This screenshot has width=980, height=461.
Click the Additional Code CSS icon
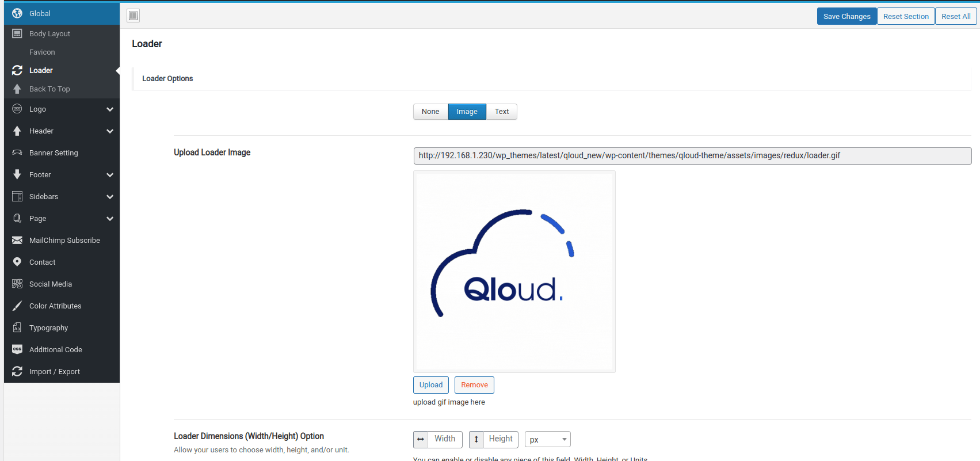tap(17, 349)
